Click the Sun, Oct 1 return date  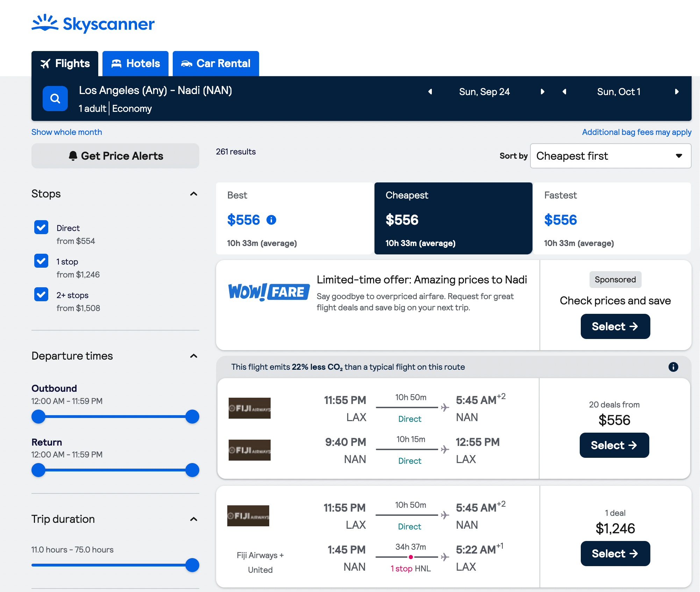coord(619,92)
